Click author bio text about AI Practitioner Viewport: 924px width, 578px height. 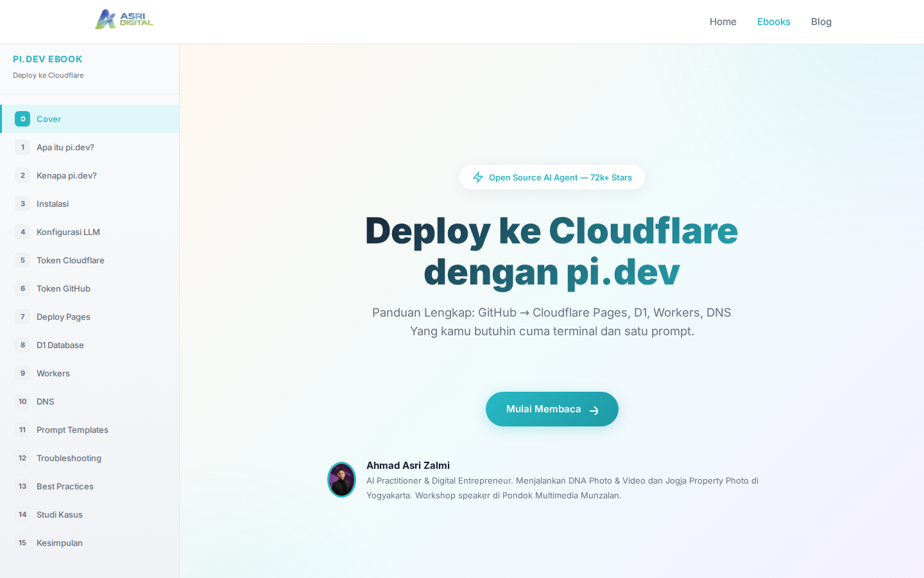coord(562,488)
